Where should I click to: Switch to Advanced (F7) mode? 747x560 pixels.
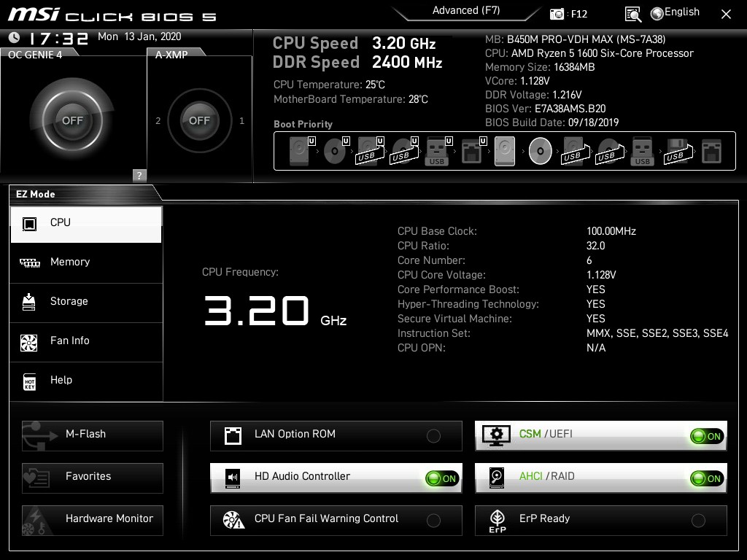coord(466,10)
